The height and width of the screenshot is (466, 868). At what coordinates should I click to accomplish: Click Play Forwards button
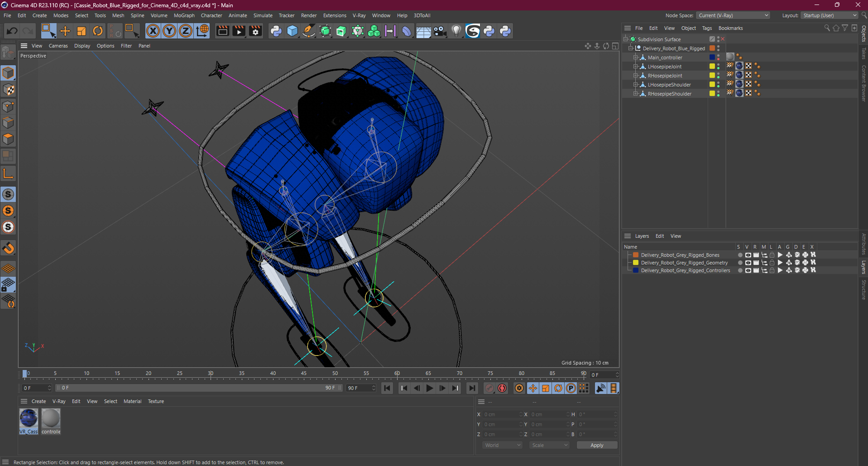pos(429,388)
